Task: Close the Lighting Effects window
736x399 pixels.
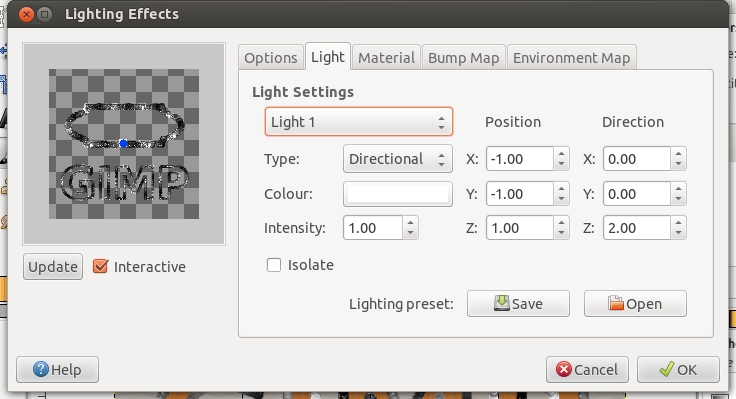Action: click(x=26, y=15)
